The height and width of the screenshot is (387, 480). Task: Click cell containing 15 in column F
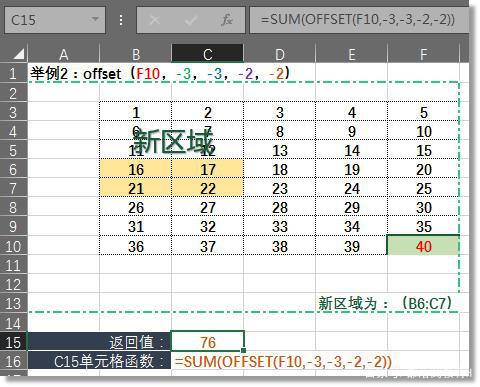424,150
